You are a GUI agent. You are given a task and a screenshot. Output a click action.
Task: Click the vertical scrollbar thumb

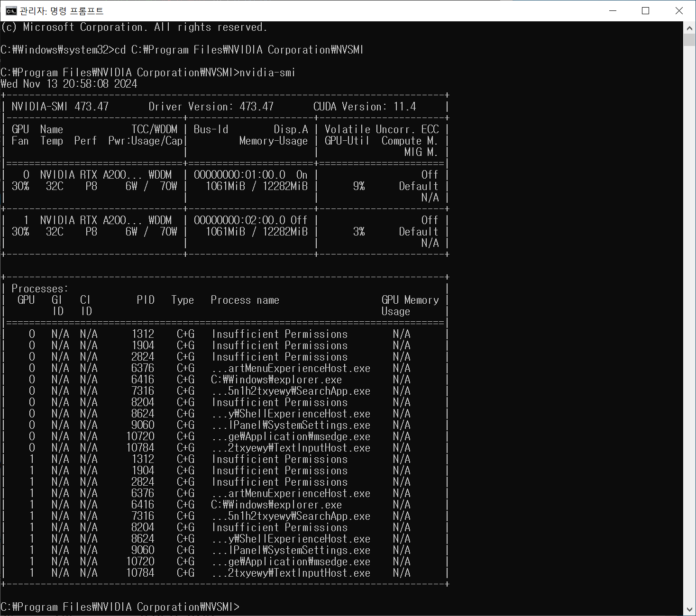point(689,40)
